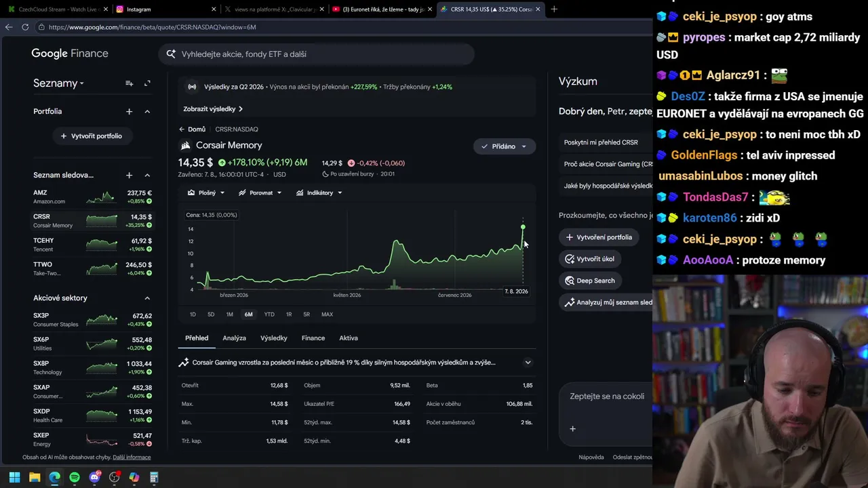Close the Instagram browser tab
This screenshot has width=868, height=488.
point(214,9)
